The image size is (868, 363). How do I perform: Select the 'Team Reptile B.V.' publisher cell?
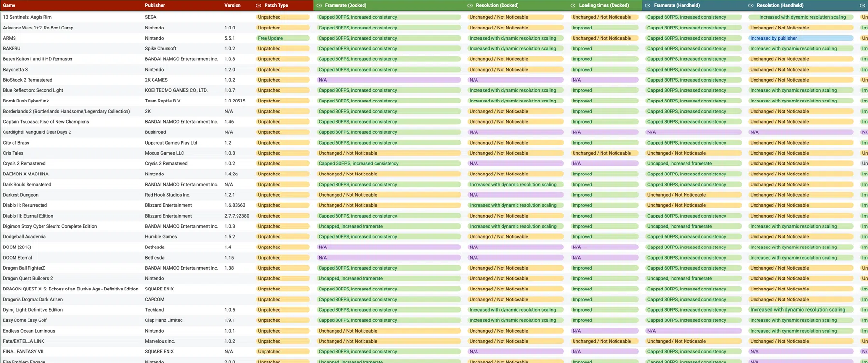click(163, 101)
